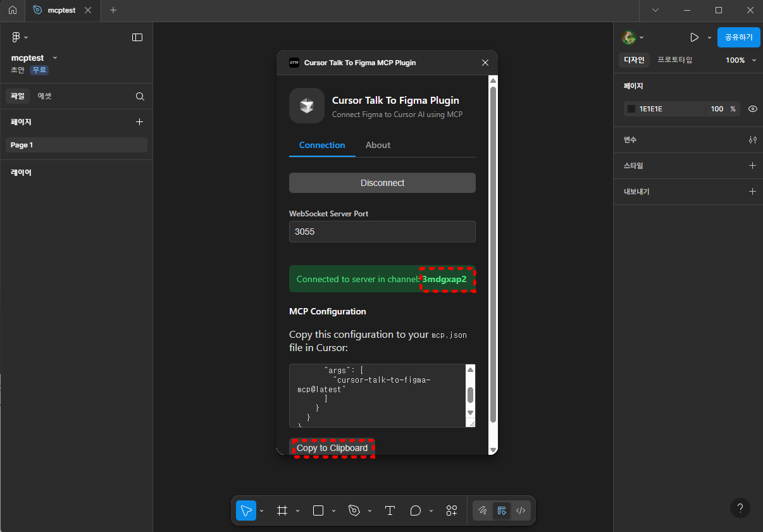This screenshot has height=532, width=763.
Task: Switch to the 에셋 tab
Action: [44, 96]
